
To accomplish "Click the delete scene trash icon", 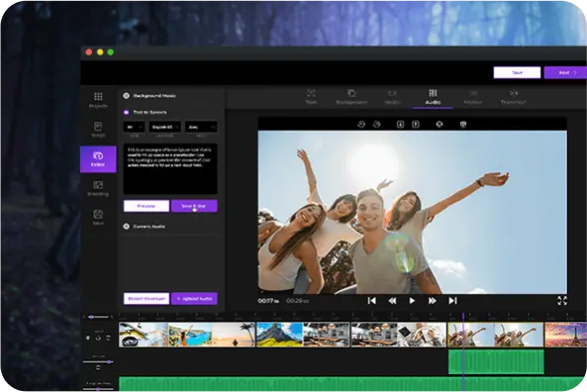I will (x=108, y=338).
